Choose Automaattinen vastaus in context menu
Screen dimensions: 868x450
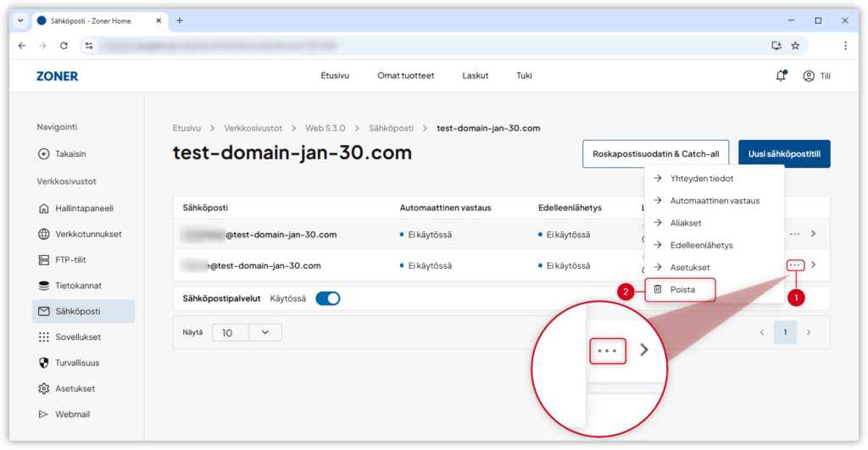pos(714,201)
